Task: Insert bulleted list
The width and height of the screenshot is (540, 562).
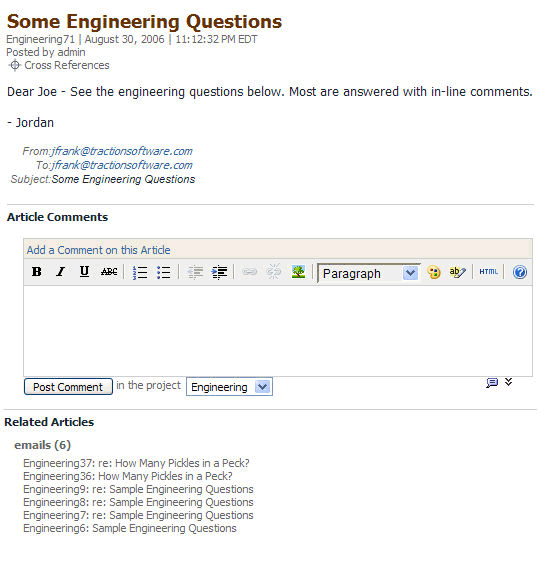Action: [x=164, y=272]
